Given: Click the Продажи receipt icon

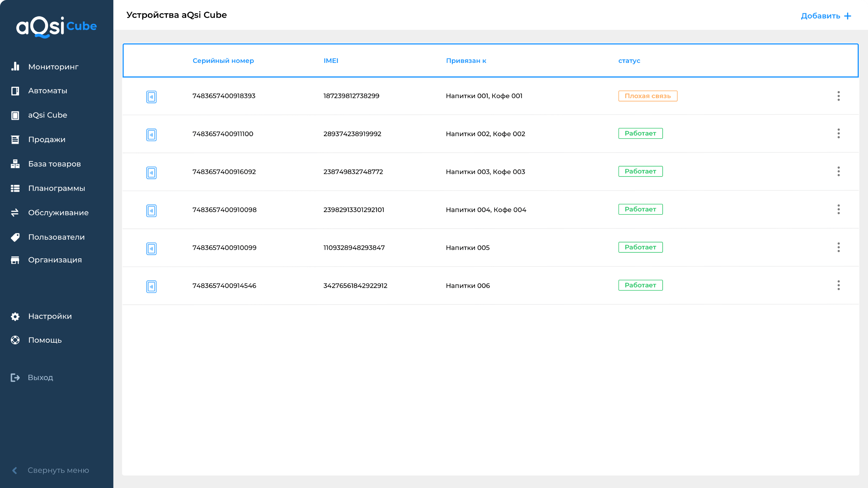Looking at the screenshot, I should point(15,140).
